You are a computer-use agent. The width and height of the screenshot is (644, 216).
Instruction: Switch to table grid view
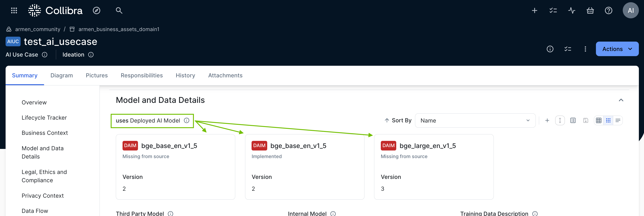599,121
